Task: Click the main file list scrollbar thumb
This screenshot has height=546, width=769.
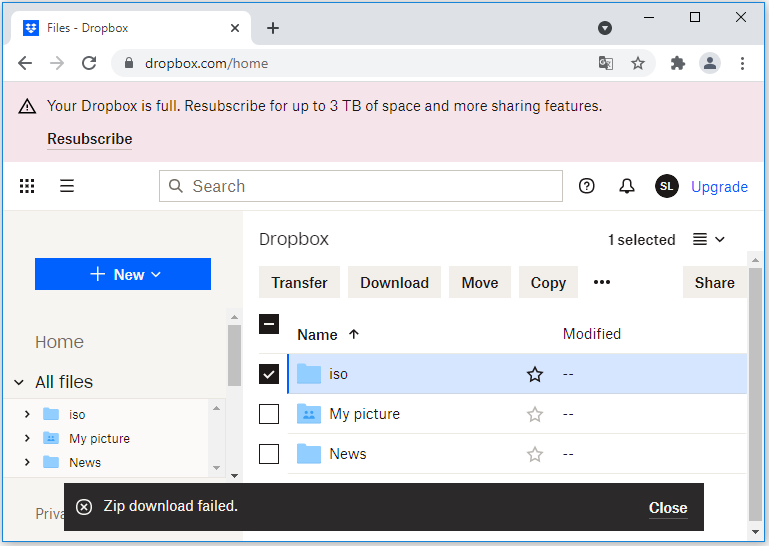Action: (755, 394)
